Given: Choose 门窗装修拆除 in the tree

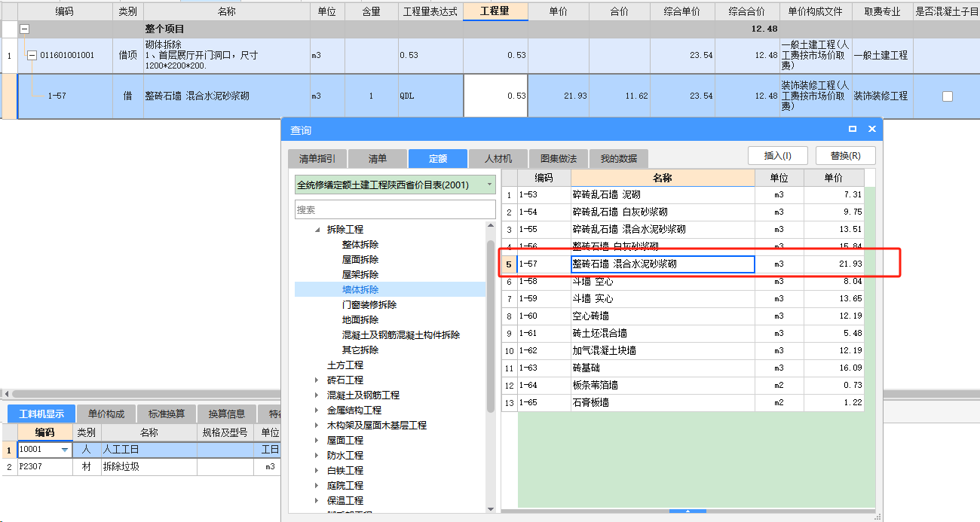Looking at the screenshot, I should (369, 305).
